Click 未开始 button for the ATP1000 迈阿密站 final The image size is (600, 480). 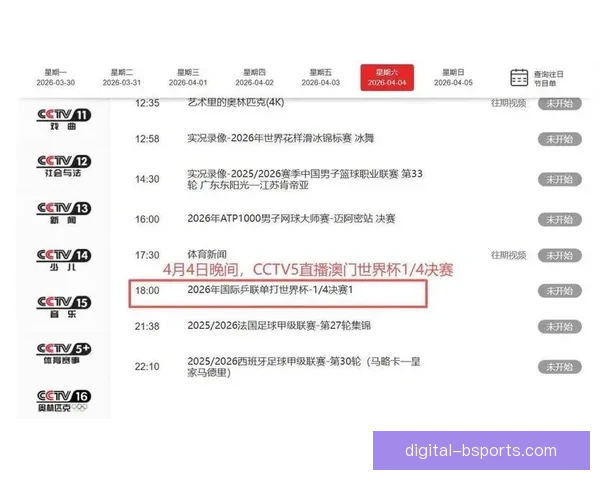pos(560,220)
